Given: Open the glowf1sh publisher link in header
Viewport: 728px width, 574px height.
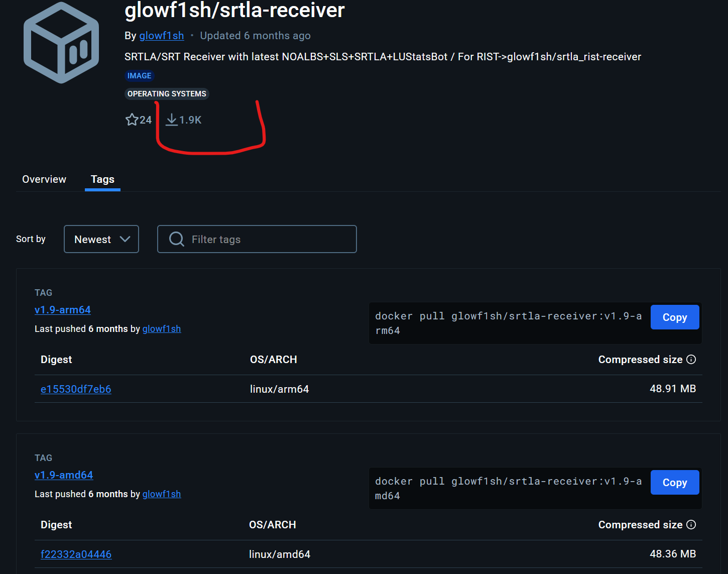Looking at the screenshot, I should click(161, 36).
